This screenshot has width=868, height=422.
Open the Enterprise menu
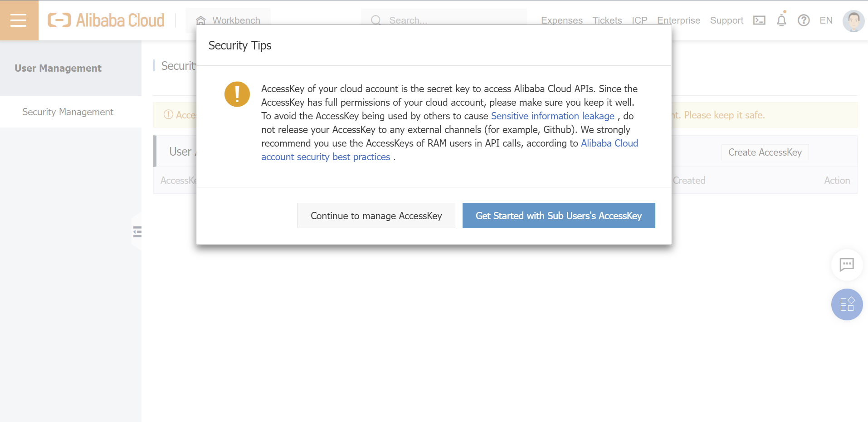click(x=678, y=20)
